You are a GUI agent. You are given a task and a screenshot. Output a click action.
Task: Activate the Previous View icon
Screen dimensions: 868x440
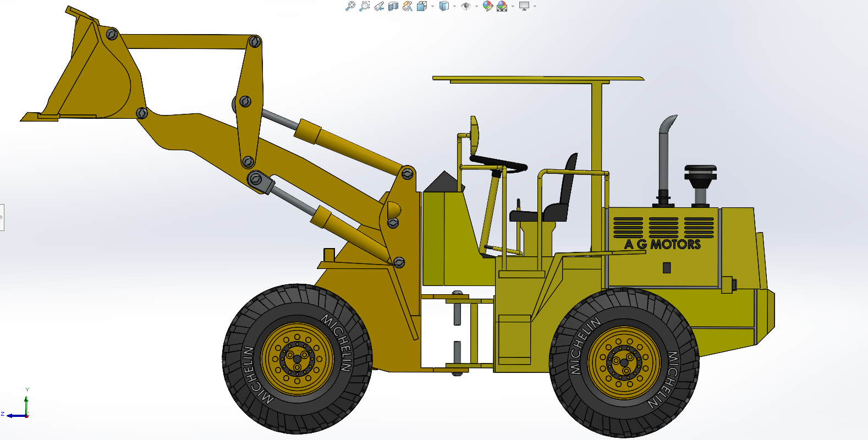tap(378, 6)
